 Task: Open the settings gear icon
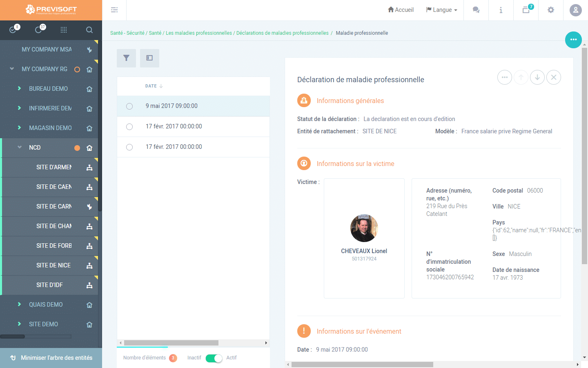point(551,10)
